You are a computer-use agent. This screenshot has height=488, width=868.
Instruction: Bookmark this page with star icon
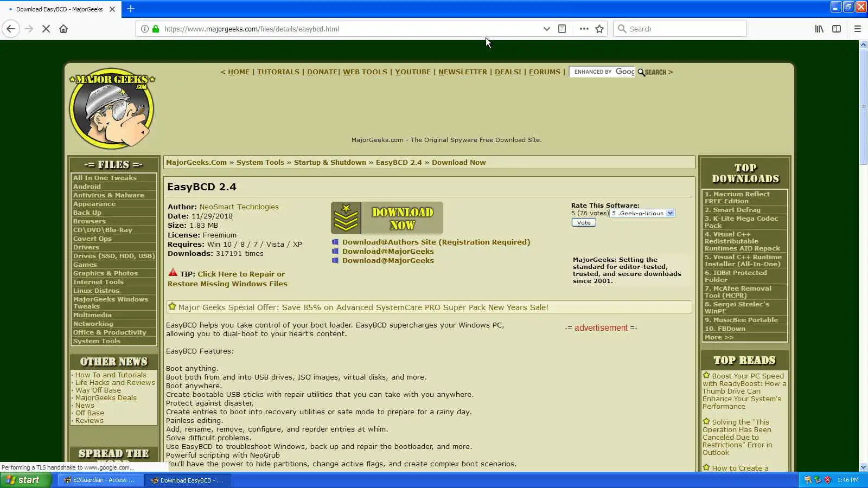pos(599,29)
